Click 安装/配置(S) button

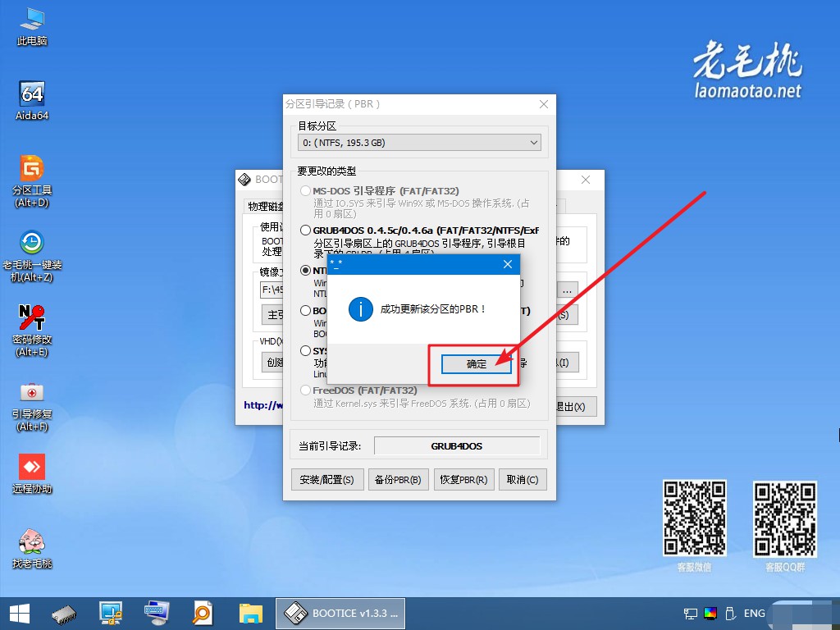point(327,479)
